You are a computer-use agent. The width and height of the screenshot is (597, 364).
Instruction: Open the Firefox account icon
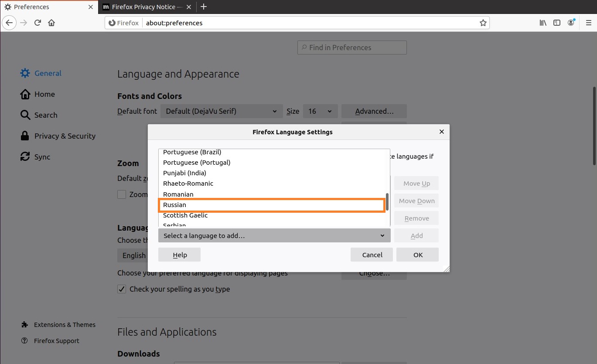[x=571, y=23]
